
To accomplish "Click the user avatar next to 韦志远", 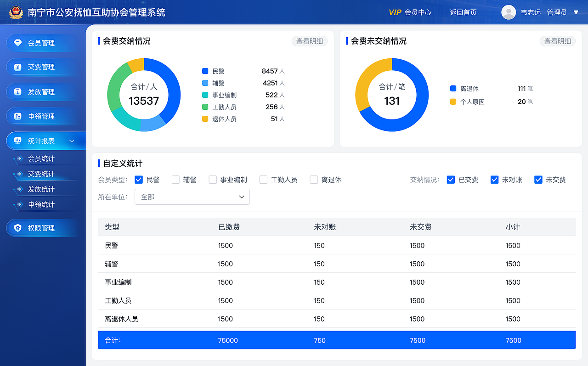I will pyautogui.click(x=509, y=12).
